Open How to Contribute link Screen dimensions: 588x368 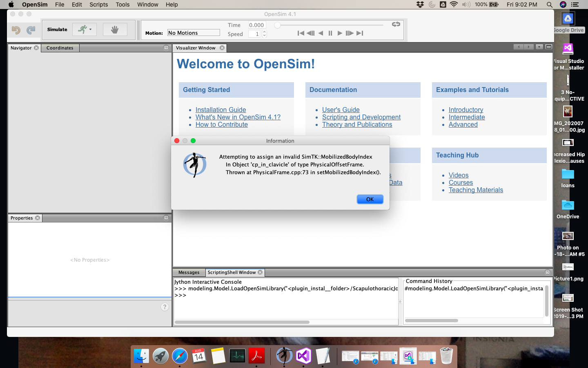pyautogui.click(x=222, y=124)
